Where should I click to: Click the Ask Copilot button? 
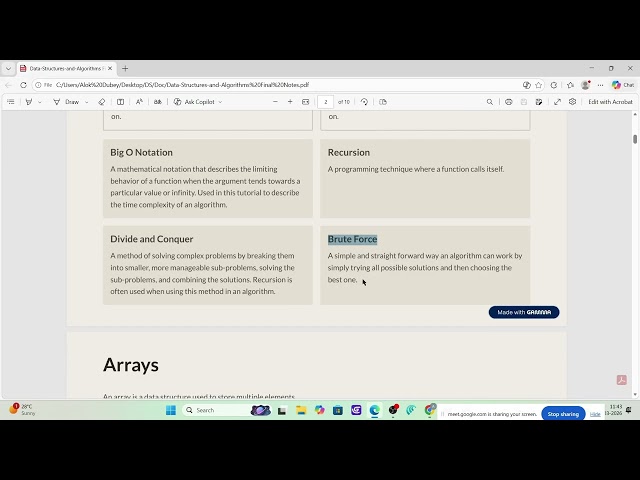click(x=194, y=102)
